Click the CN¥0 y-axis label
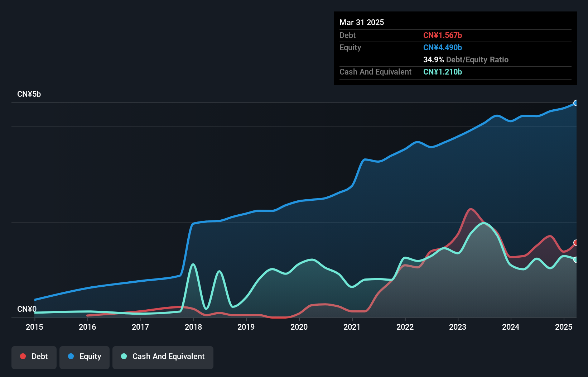Image resolution: width=588 pixels, height=377 pixels. 27,309
